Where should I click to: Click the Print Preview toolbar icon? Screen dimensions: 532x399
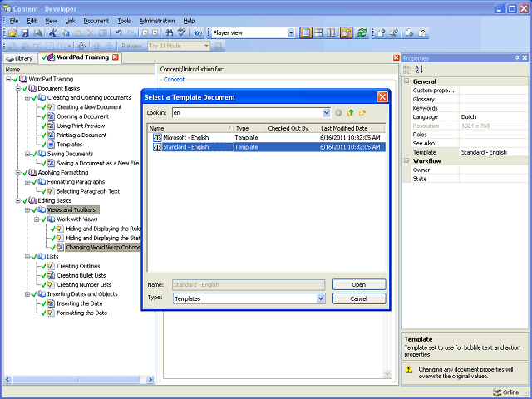(x=37, y=33)
